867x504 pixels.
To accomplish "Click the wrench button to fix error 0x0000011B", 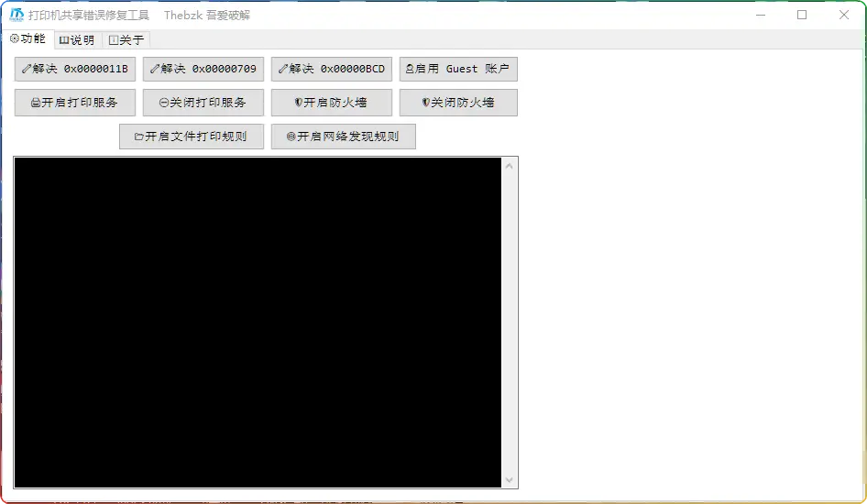I will [x=75, y=69].
